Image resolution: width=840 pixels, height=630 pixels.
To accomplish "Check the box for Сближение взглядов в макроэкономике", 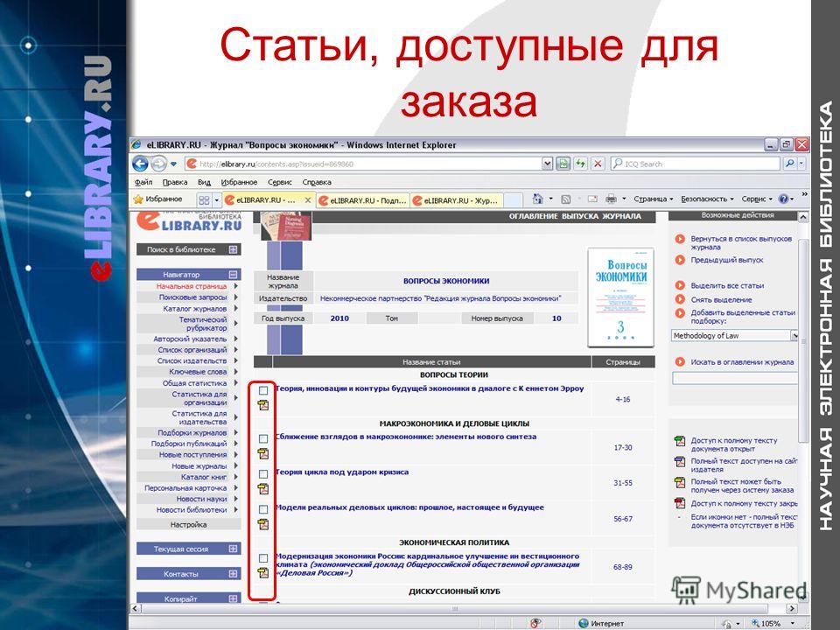I will pyautogui.click(x=263, y=438).
